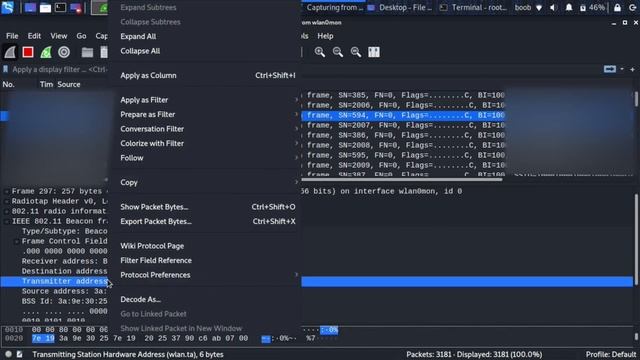Select packet row with SN=385

(x=403, y=95)
